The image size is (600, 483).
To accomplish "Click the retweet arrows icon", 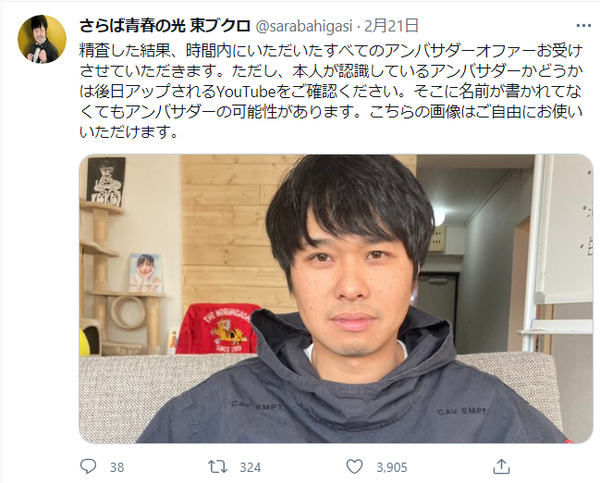I will (x=217, y=467).
